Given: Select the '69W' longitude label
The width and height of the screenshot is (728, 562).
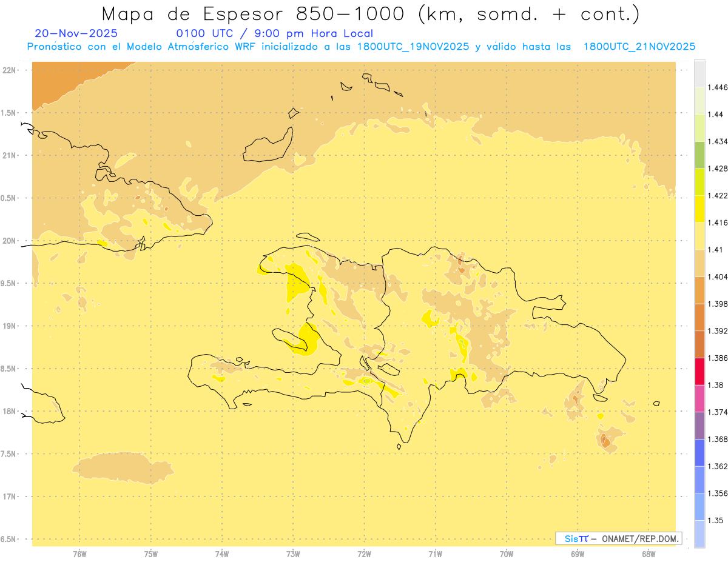Looking at the screenshot, I should [x=577, y=554].
